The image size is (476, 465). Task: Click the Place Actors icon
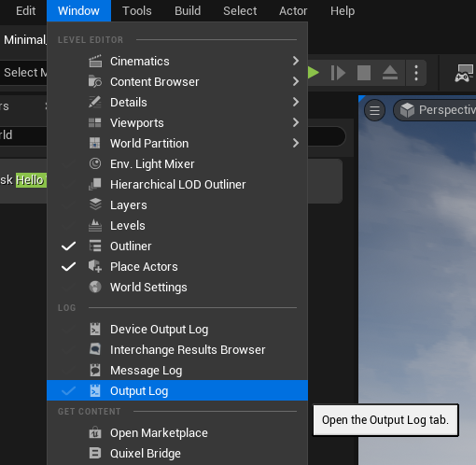(95, 266)
